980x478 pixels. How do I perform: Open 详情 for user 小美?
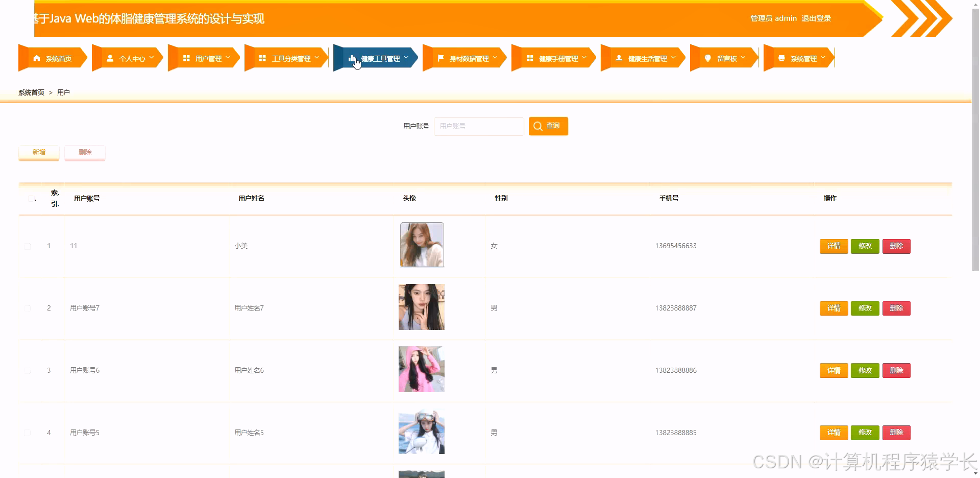pos(834,246)
